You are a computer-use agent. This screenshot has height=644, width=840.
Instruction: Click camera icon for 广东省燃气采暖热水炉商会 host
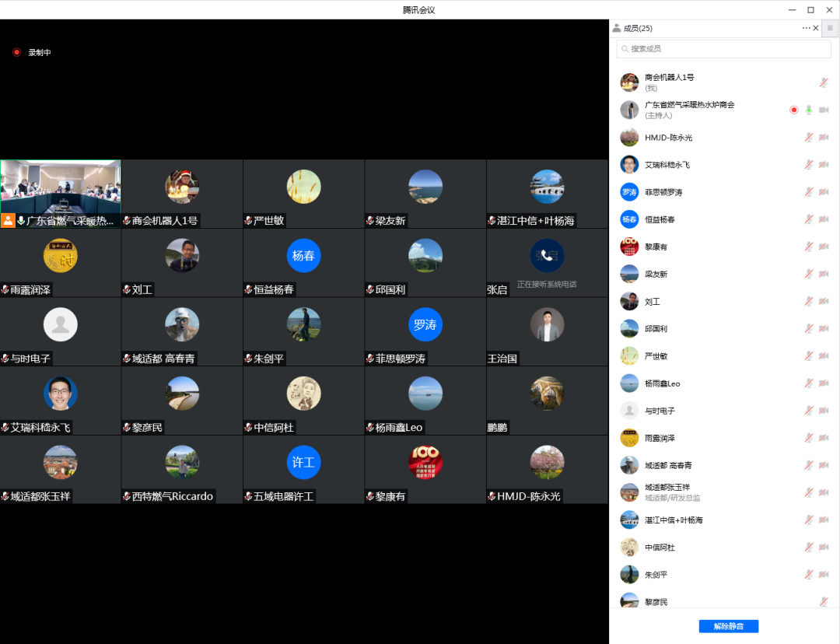[x=824, y=110]
